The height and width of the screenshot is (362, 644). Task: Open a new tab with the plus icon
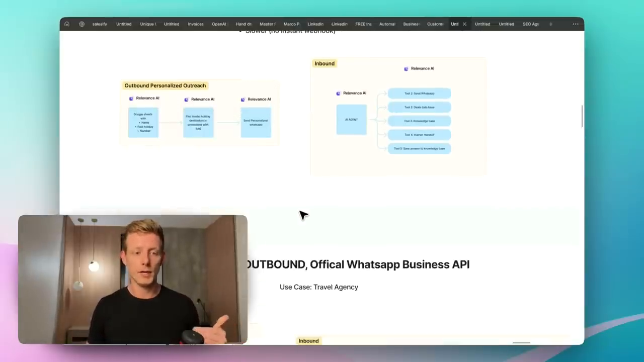pyautogui.click(x=550, y=24)
